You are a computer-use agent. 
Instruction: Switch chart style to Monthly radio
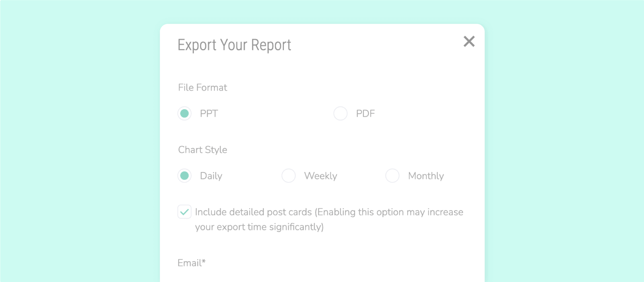pos(392,176)
